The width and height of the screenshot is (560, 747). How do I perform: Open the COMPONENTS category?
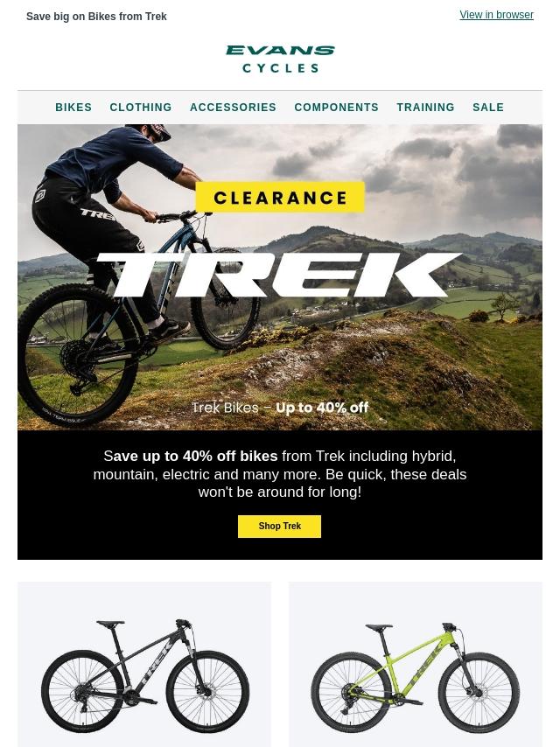(x=337, y=108)
